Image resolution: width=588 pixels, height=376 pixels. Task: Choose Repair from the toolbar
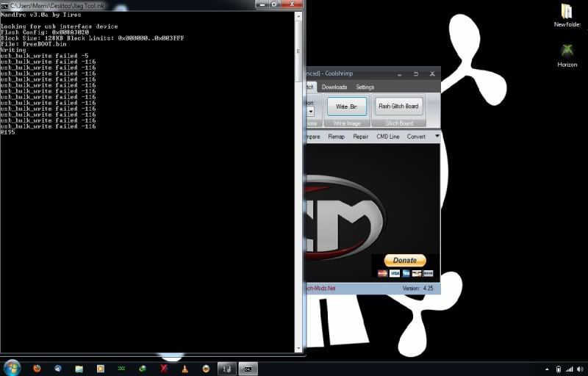pos(360,137)
